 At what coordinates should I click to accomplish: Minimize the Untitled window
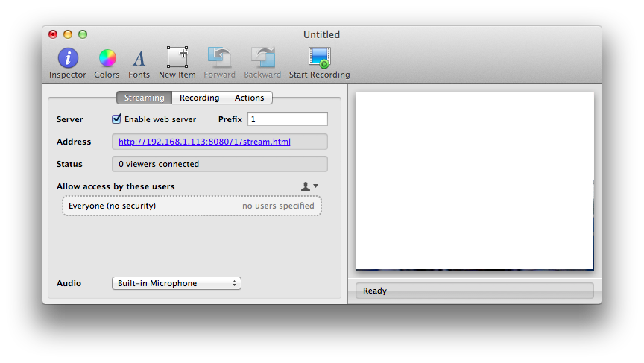68,34
